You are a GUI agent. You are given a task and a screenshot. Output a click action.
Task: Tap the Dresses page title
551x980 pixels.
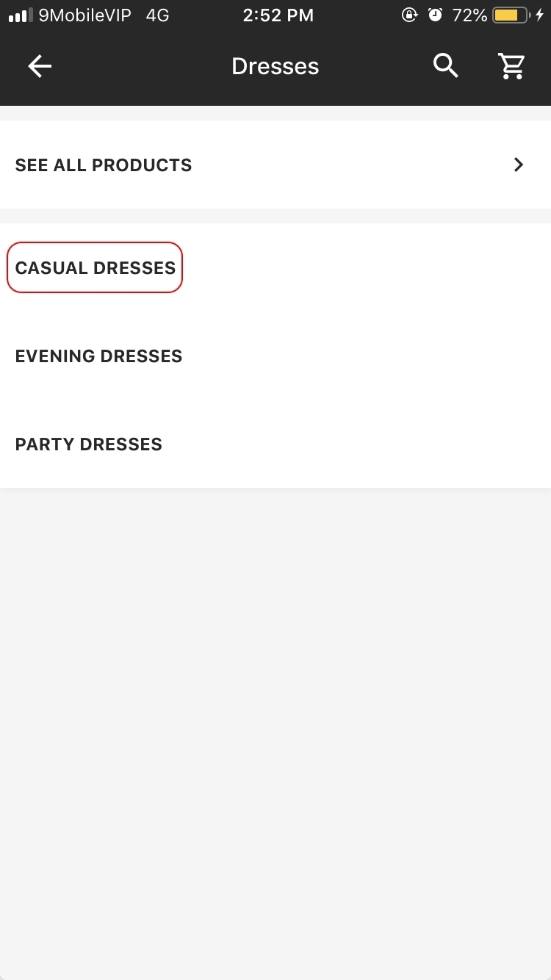click(275, 66)
